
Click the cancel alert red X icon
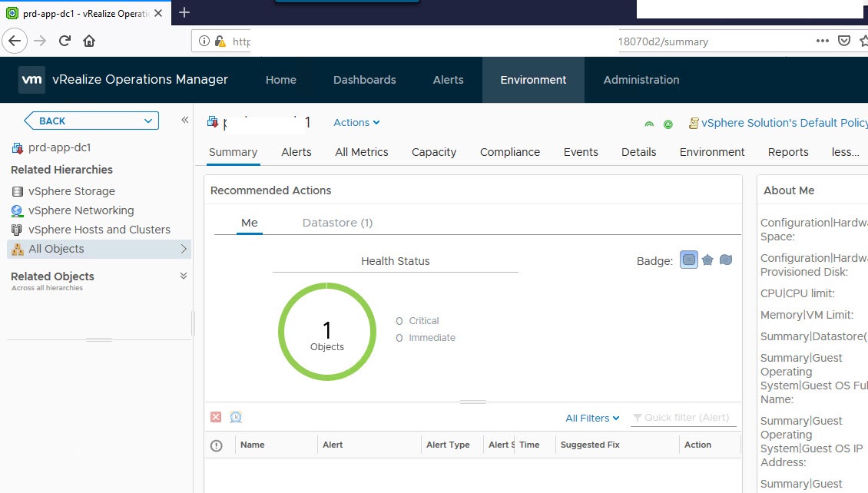[216, 417]
